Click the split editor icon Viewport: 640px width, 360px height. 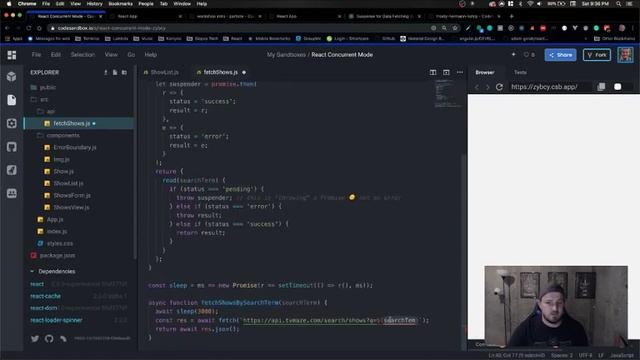[x=433, y=72]
